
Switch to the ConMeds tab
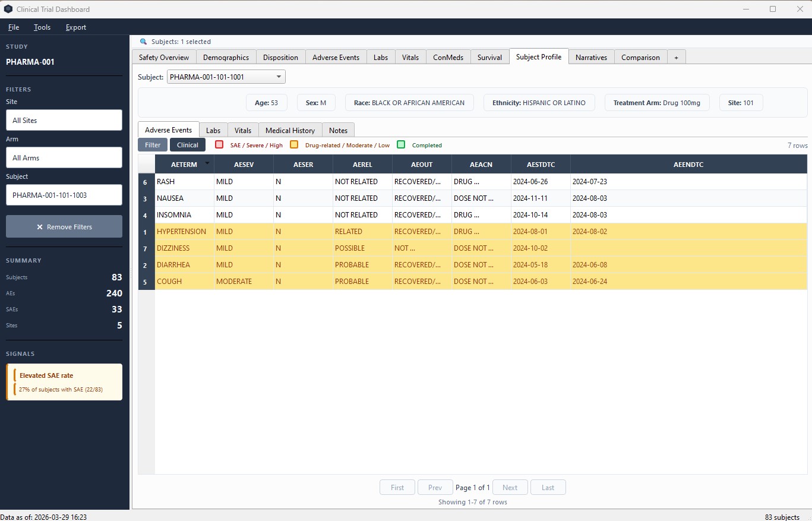[x=448, y=57]
